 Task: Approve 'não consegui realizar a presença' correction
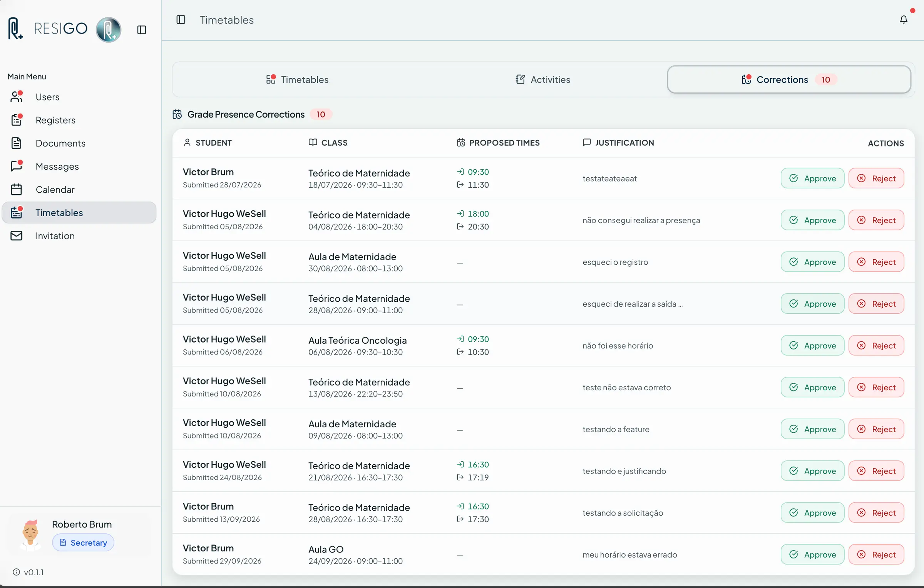click(x=812, y=220)
